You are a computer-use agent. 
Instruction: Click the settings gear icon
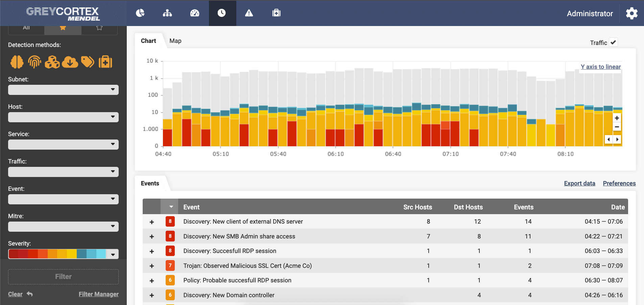631,14
